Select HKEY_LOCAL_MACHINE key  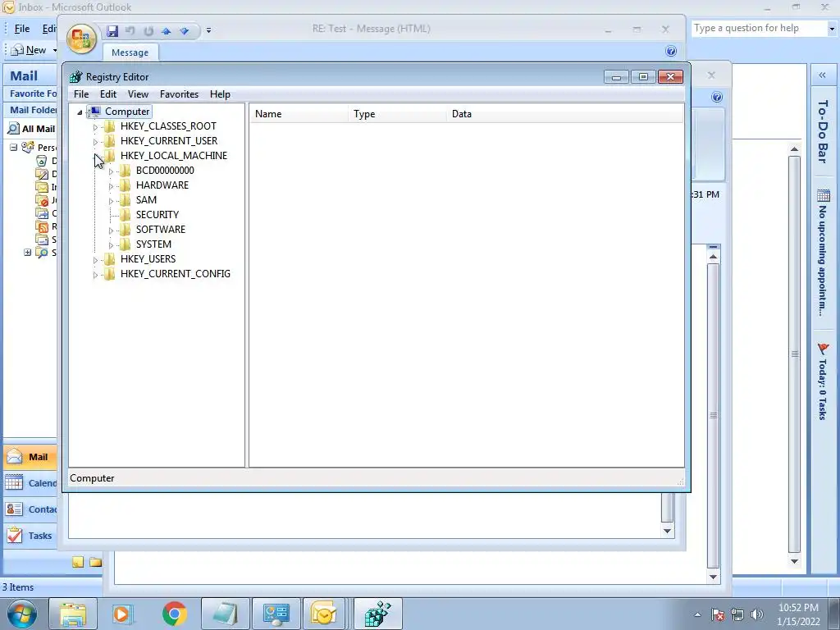pyautogui.click(x=174, y=155)
